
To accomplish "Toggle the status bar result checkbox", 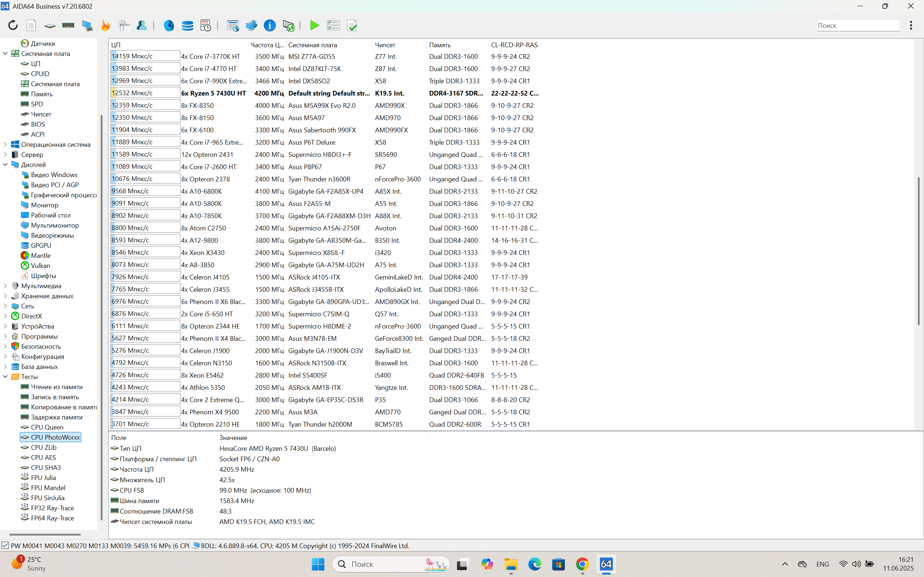I will [5, 546].
